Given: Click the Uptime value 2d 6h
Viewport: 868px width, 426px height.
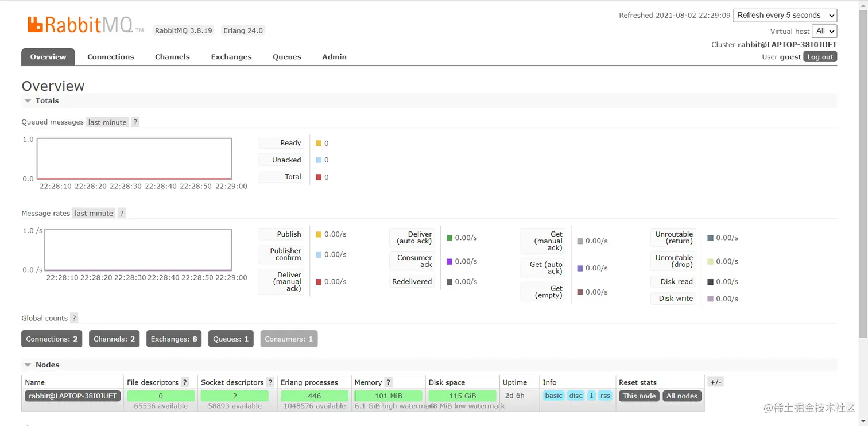Looking at the screenshot, I should pos(514,396).
